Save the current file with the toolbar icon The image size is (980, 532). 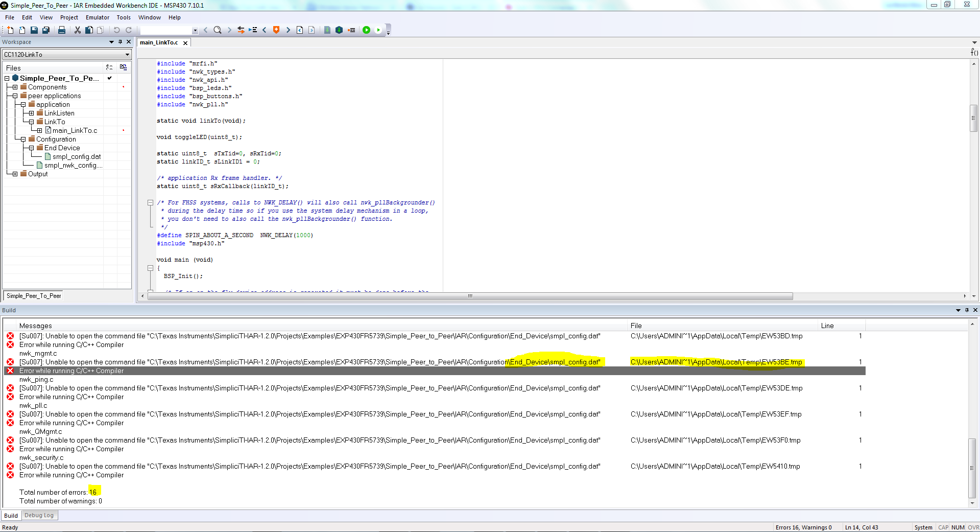[x=34, y=30]
